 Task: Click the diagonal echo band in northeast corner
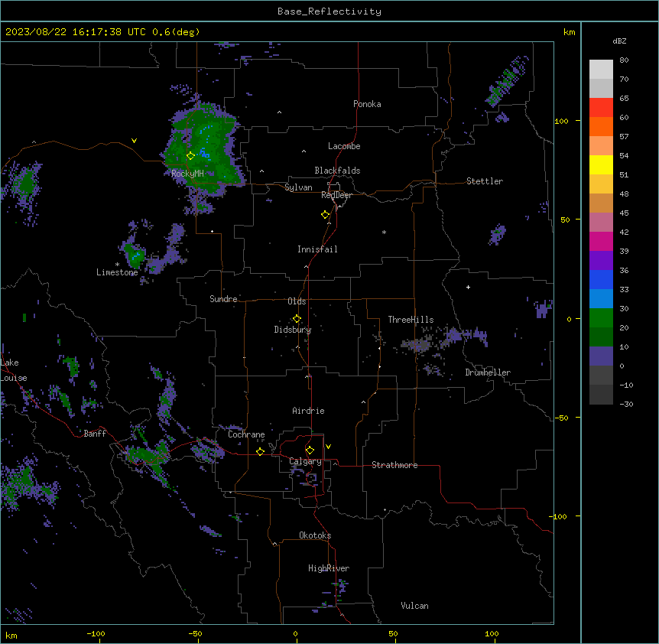click(x=506, y=80)
